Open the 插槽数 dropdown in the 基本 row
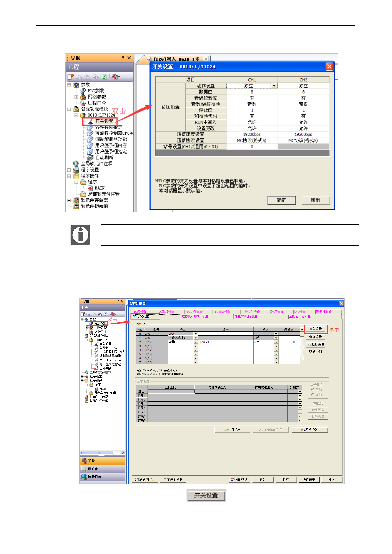The height and width of the screenshot is (554, 392). click(x=300, y=392)
